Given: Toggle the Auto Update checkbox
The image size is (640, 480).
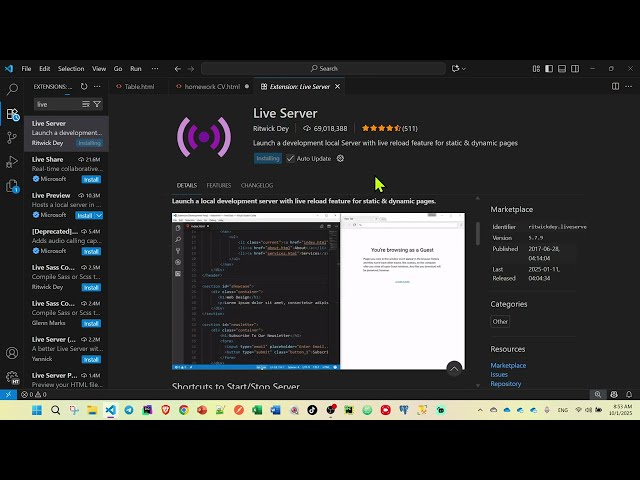Looking at the screenshot, I should coord(290,158).
